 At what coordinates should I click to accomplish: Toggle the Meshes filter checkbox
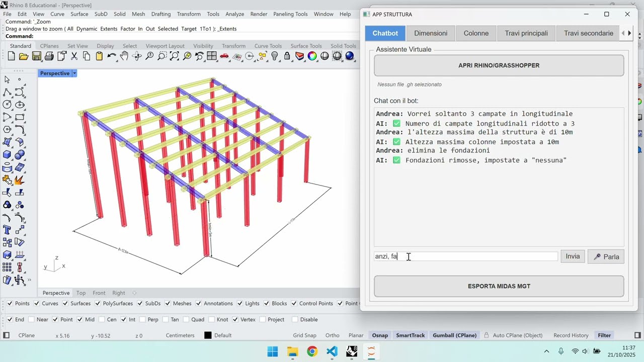pos(168,303)
